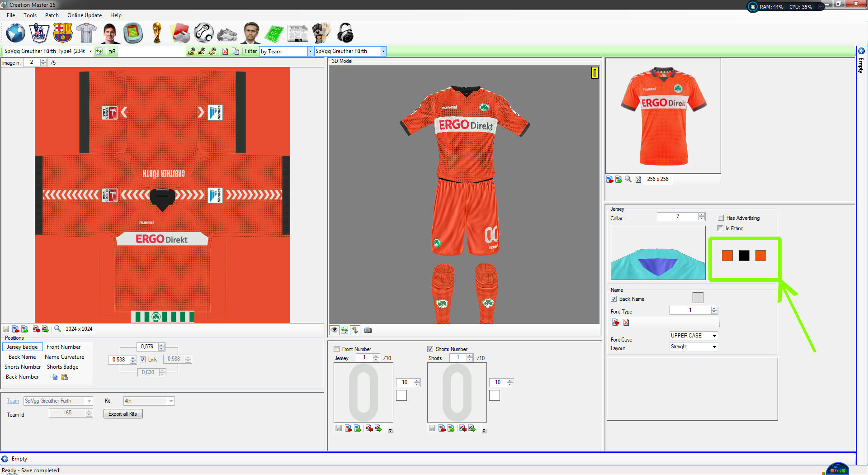Open the Online Update menu
This screenshot has width=868, height=475.
click(85, 15)
